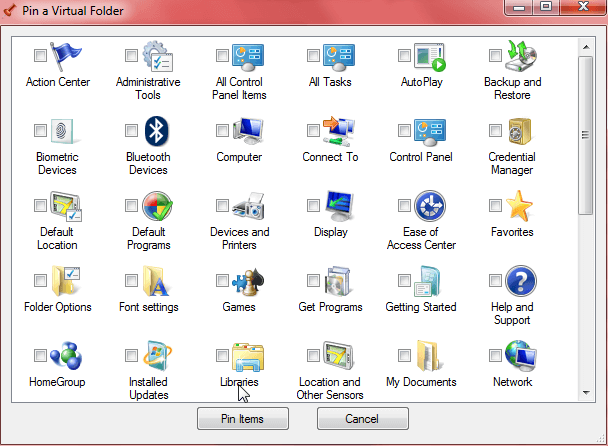Choose the Connect To icon

(339, 131)
